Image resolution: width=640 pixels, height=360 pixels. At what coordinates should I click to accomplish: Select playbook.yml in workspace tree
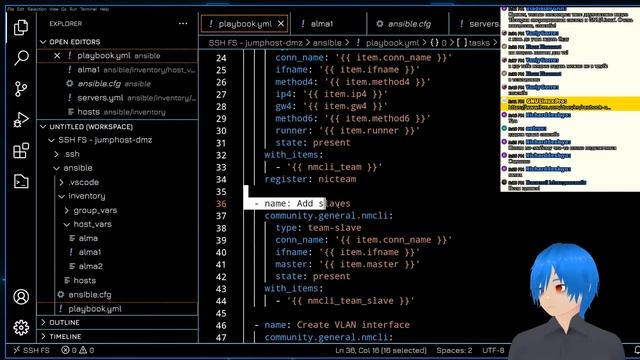pyautogui.click(x=117, y=309)
